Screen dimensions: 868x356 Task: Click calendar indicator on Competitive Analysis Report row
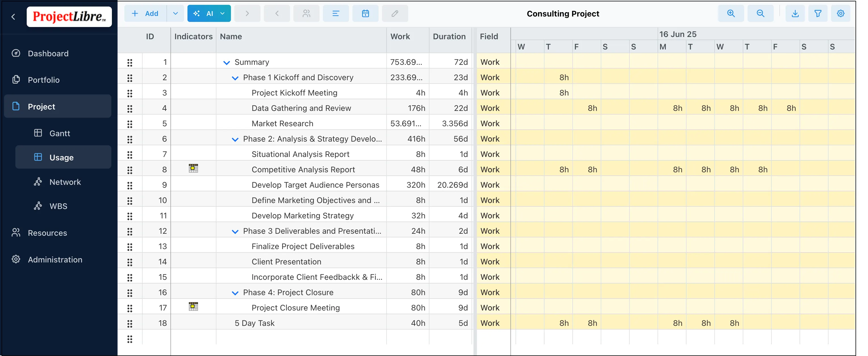(193, 168)
